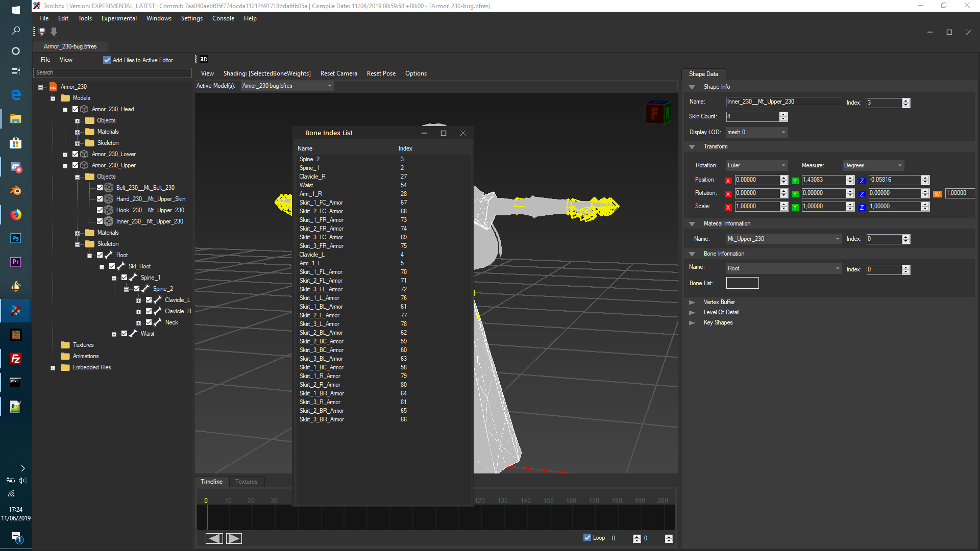Screen dimensions: 980x551
Task: Open FileZilla from the taskbar
Action: (15, 359)
